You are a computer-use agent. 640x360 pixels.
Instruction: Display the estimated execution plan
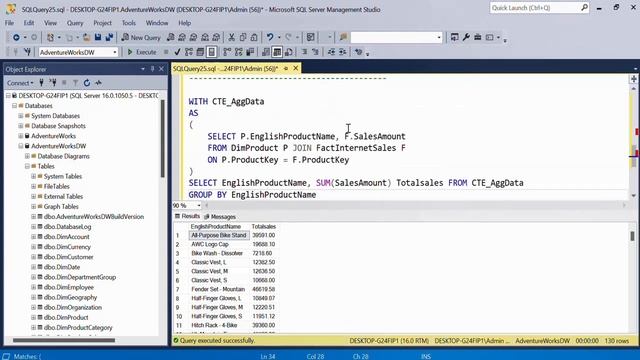pos(189,52)
